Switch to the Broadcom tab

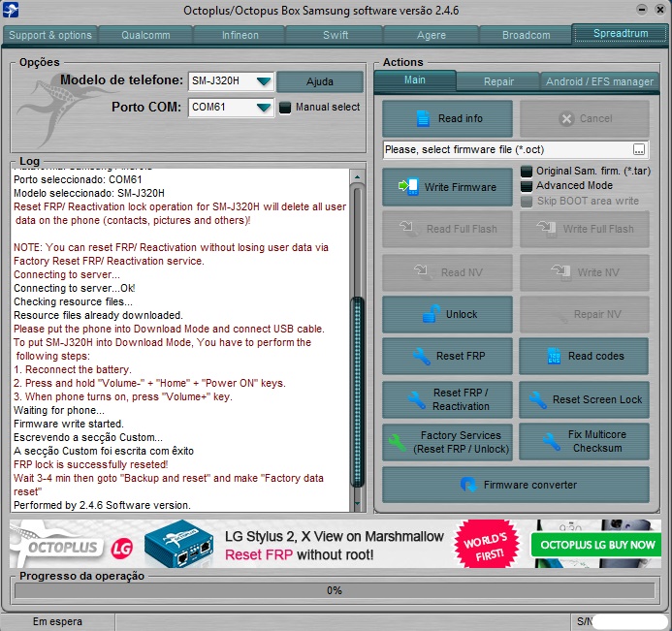[x=526, y=35]
